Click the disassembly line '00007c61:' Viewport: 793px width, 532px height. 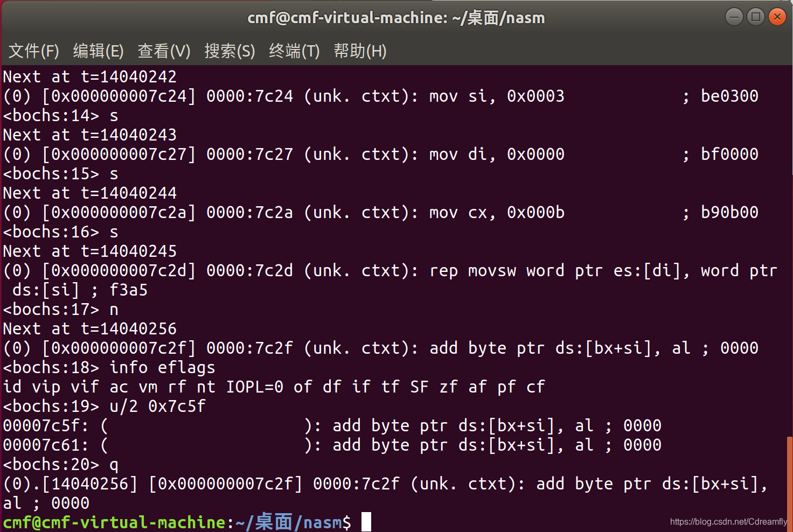coord(332,445)
